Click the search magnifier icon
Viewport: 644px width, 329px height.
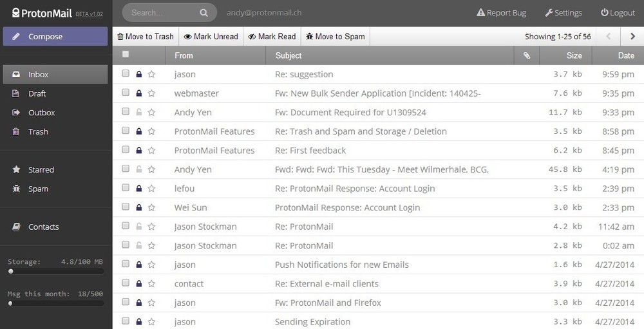coord(204,12)
